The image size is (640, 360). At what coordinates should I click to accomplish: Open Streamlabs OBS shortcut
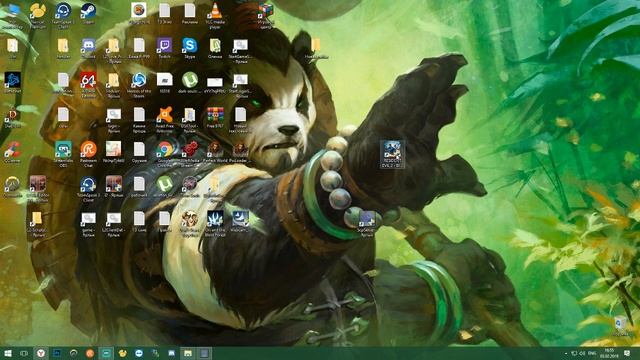(x=63, y=154)
